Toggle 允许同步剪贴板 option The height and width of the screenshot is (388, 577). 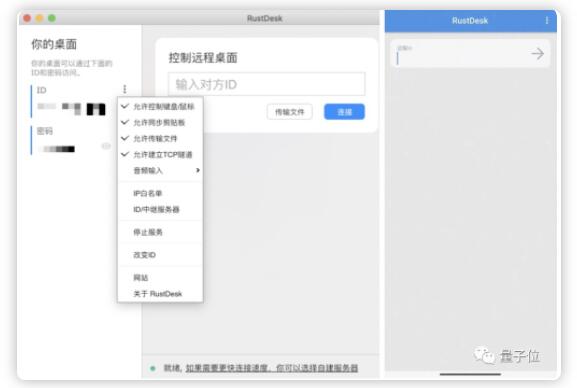160,122
